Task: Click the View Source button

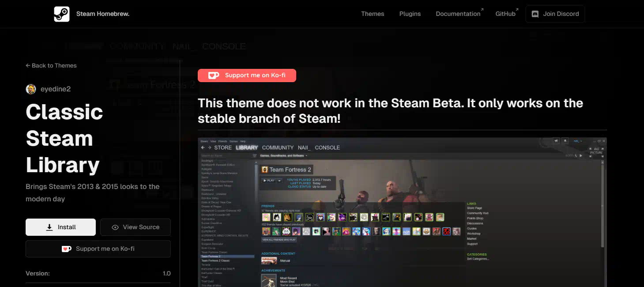Action: (136, 227)
